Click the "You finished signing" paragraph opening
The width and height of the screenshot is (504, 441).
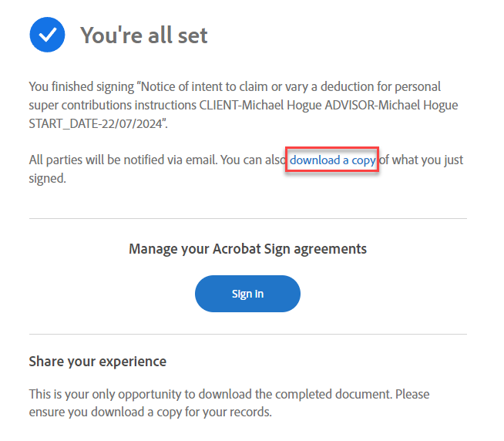82,87
